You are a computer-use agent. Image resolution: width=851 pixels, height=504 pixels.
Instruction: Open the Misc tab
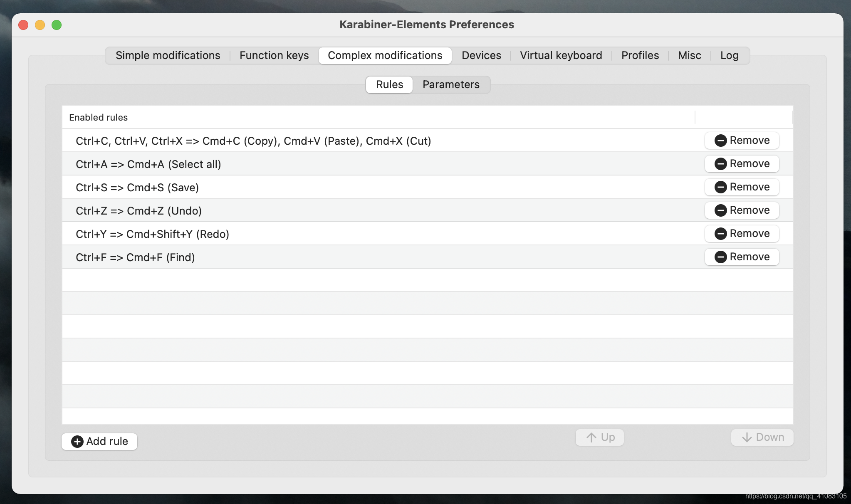[689, 56]
